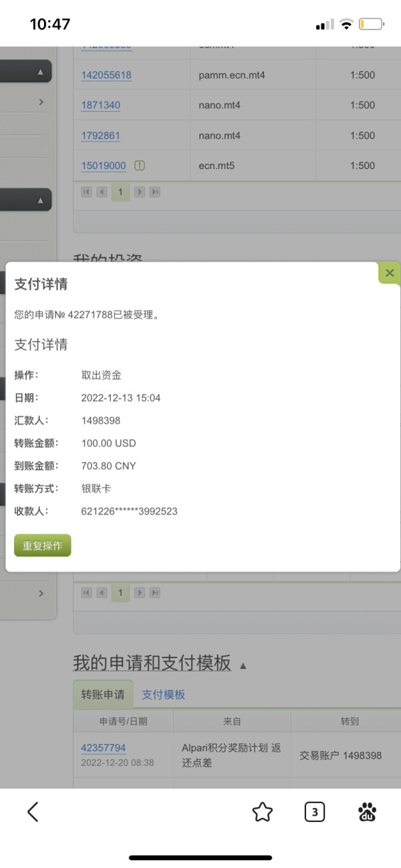Collapse the 我的申请和支付模板 section
This screenshot has width=401, height=868.
243,666
